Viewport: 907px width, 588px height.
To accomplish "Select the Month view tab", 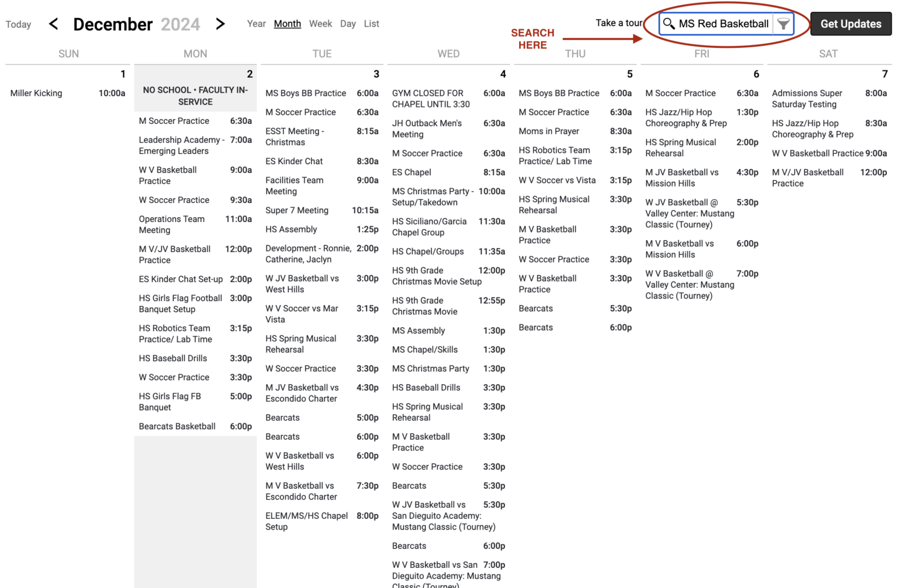I will coord(288,24).
